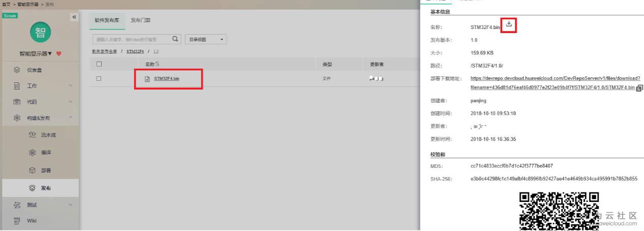Click the 首页 breadcrumb link
This screenshot has height=231, width=644.
6,4
